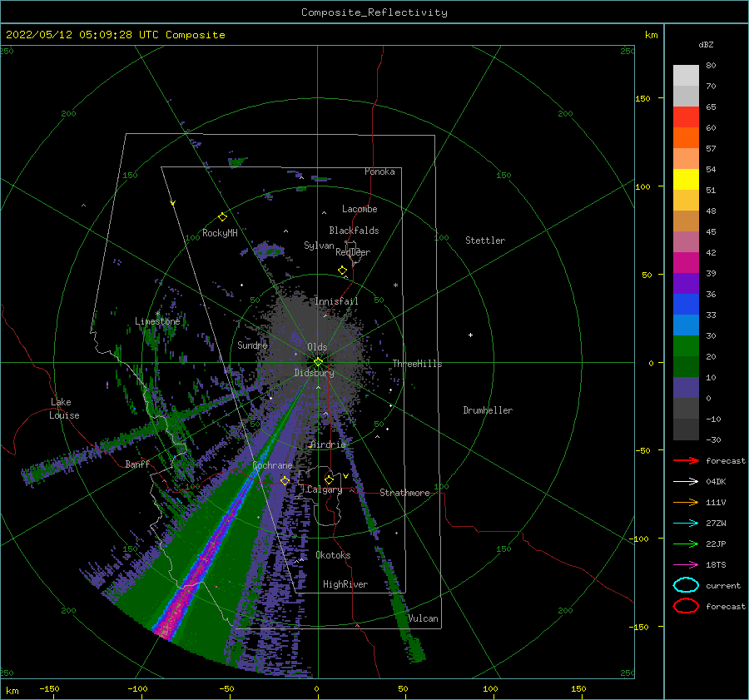Click orange swatch between 60 and 57 dBZ

686,138
